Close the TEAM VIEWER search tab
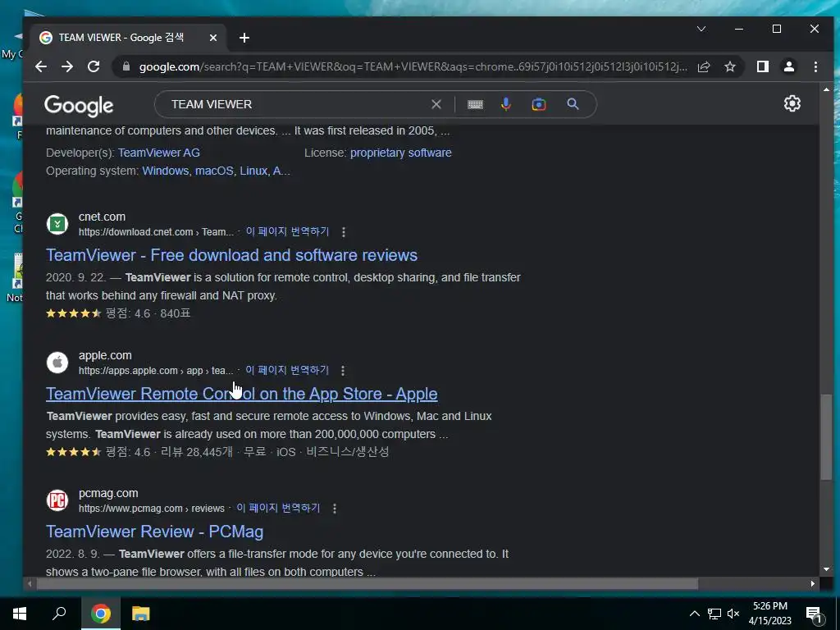Viewport: 840px width, 630px height. pyautogui.click(x=213, y=38)
